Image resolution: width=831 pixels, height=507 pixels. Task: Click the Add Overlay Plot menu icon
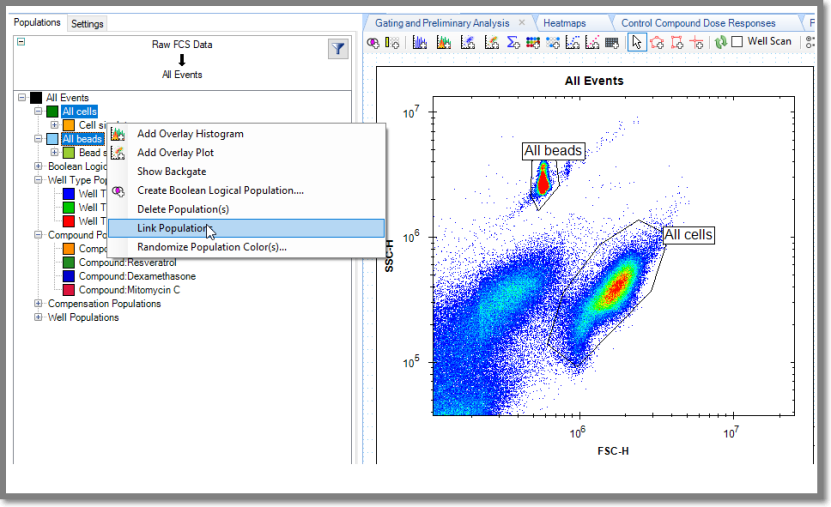point(118,153)
